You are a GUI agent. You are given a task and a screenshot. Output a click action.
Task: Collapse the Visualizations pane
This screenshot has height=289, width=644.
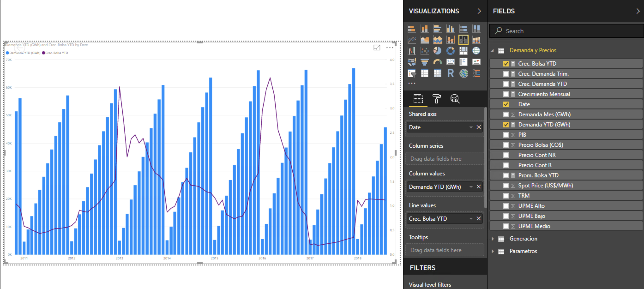(x=479, y=11)
